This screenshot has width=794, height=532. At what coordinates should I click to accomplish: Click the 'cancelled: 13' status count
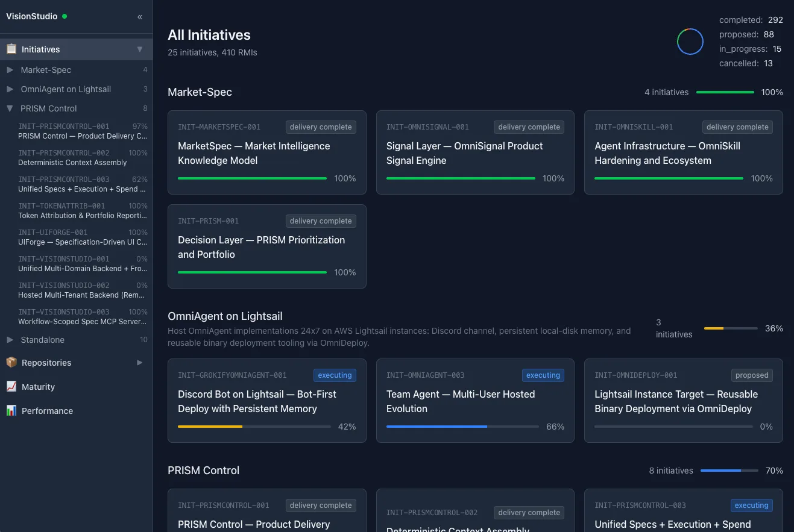[746, 63]
